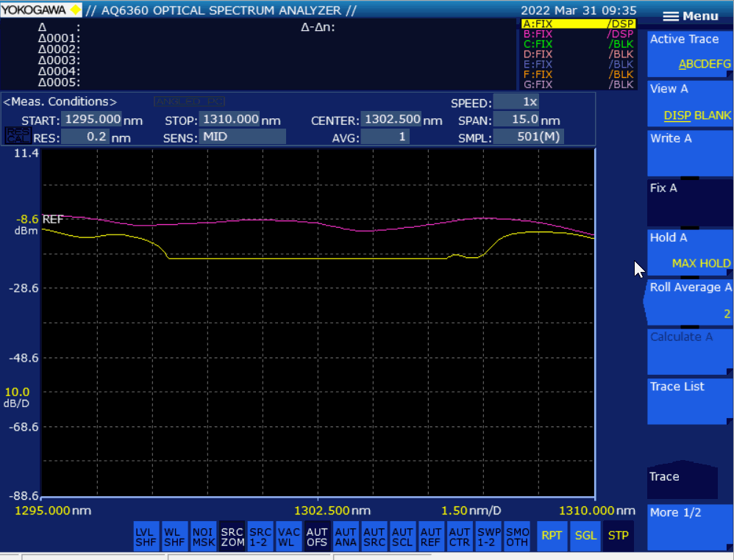This screenshot has width=734, height=560.
Task: Toggle the AUT REF auto reference indicator
Action: click(x=431, y=536)
